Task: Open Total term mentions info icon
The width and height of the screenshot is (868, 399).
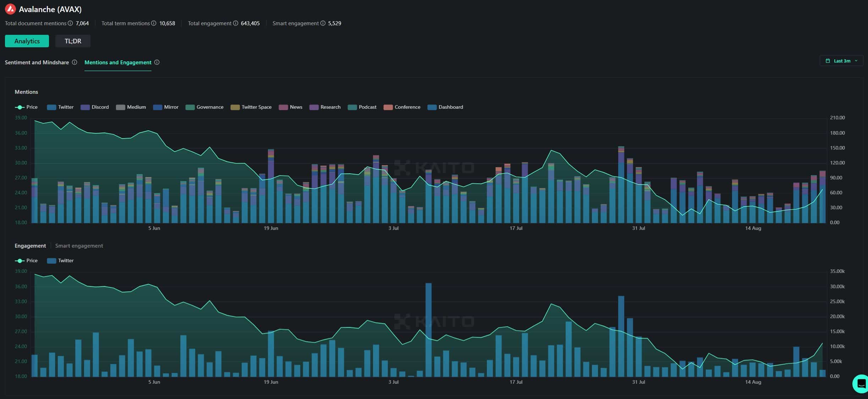Action: tap(154, 23)
